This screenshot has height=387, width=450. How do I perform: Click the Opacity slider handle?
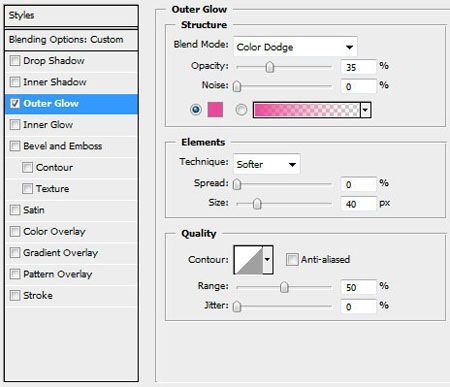click(x=270, y=67)
